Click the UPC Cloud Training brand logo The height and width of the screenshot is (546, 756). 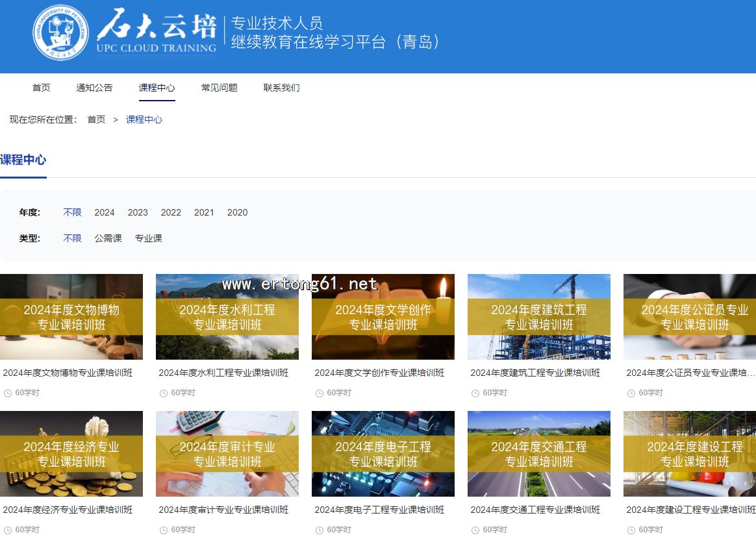tap(157, 32)
